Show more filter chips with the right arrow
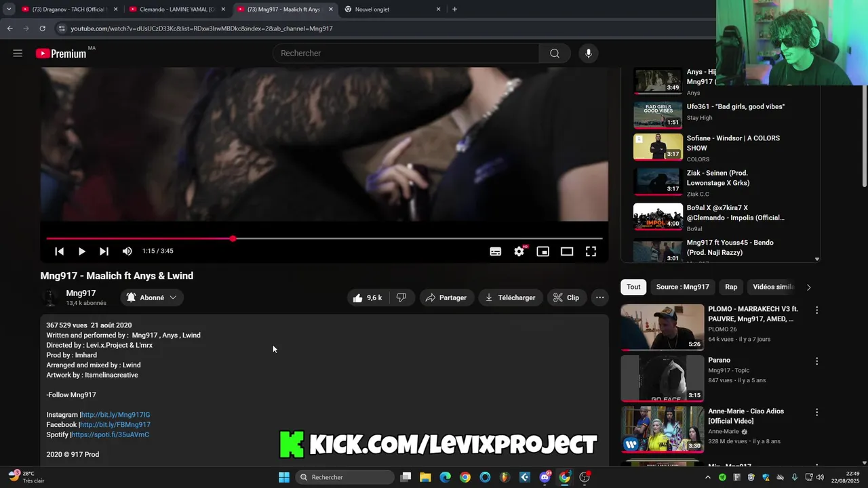The image size is (868, 488). tap(808, 287)
